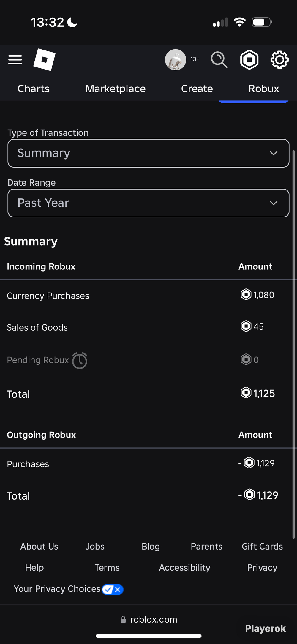Tap the Robux icon beside Currency Purchases amount

[x=246, y=295]
